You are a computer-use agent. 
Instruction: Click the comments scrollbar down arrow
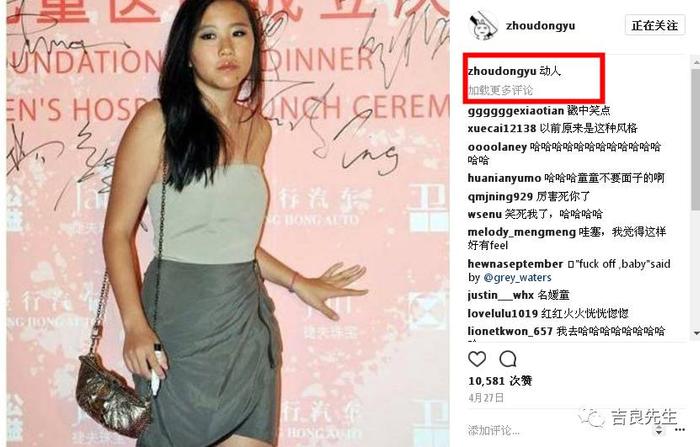696,334
